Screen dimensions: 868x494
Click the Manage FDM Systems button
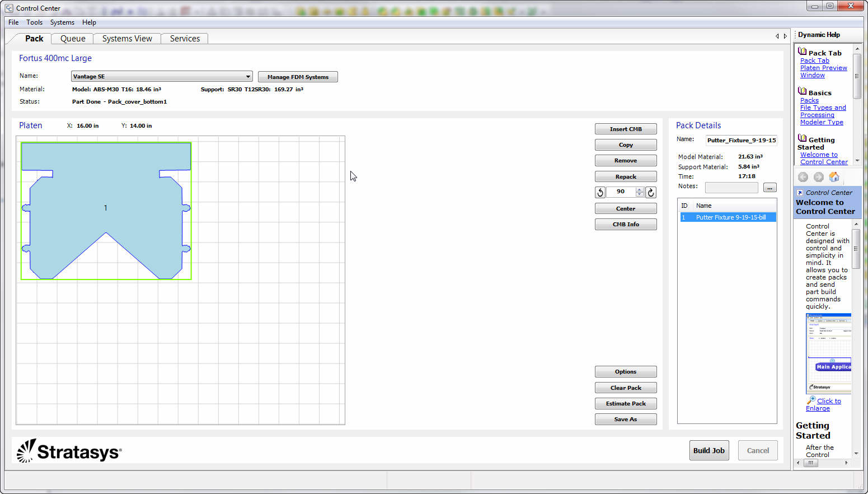(x=298, y=77)
